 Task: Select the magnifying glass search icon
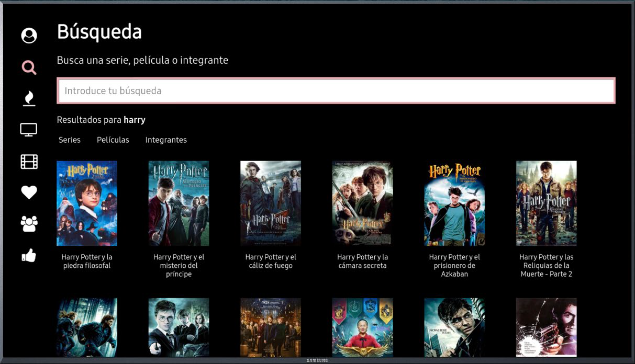click(29, 67)
